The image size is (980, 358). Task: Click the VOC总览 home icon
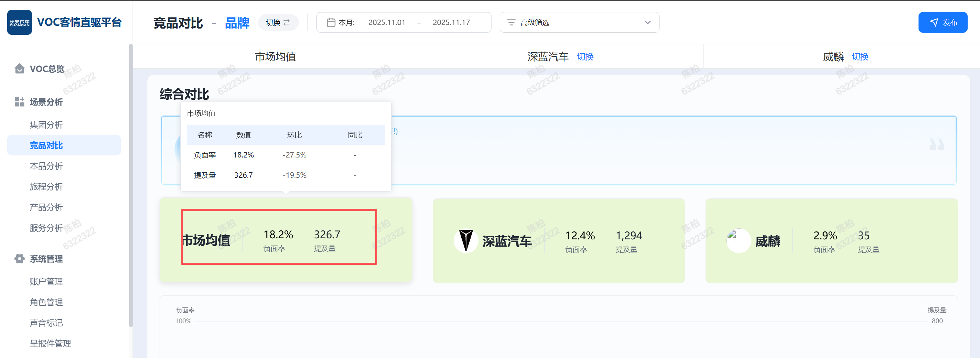(x=19, y=68)
